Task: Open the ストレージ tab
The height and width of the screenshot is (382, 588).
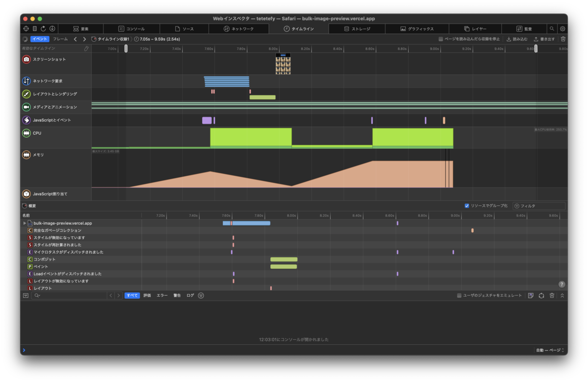Action: tap(357, 29)
